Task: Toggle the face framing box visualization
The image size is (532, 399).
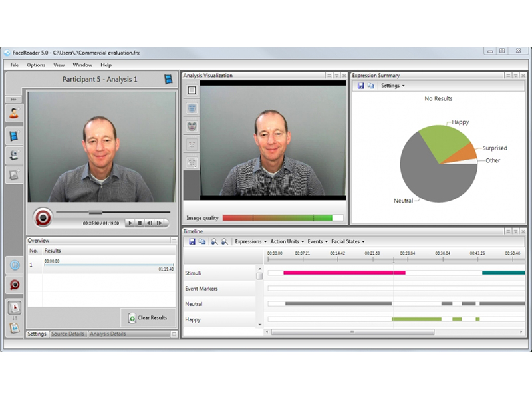Action: point(192,90)
